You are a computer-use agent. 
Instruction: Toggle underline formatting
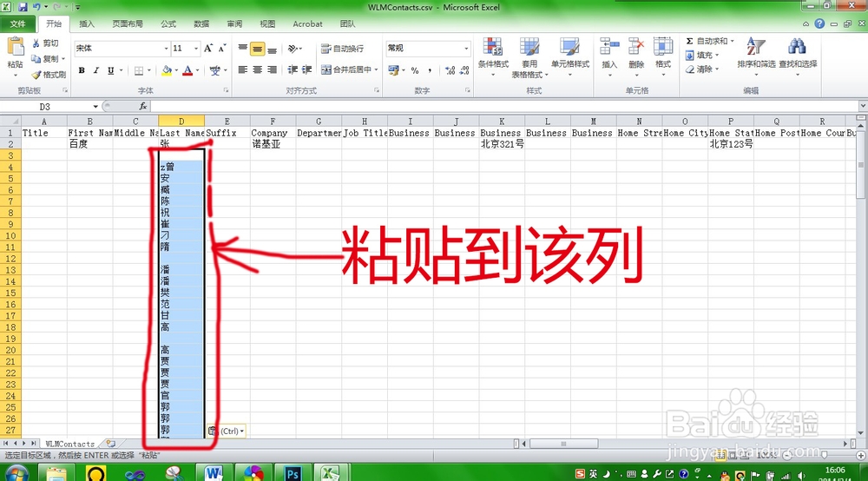tap(111, 70)
